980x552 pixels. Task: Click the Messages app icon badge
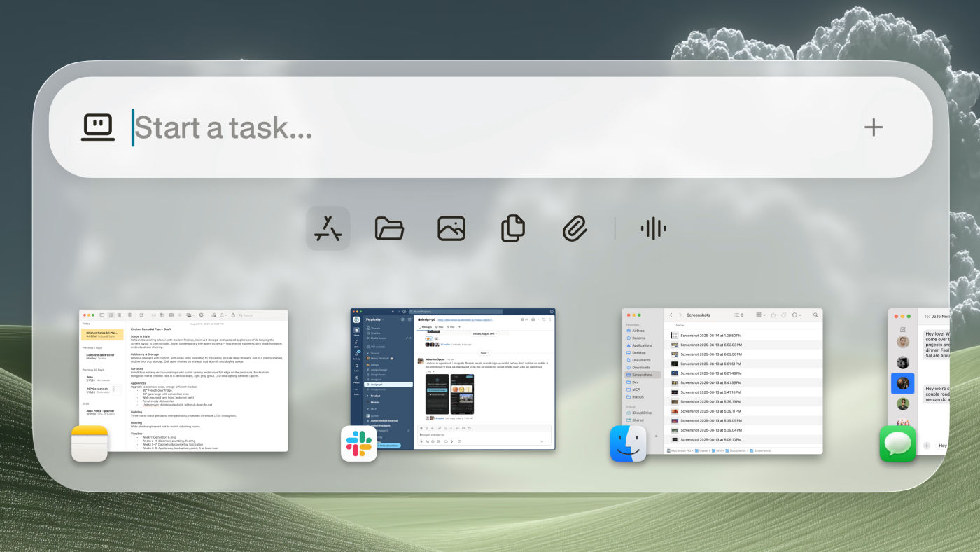click(x=897, y=443)
